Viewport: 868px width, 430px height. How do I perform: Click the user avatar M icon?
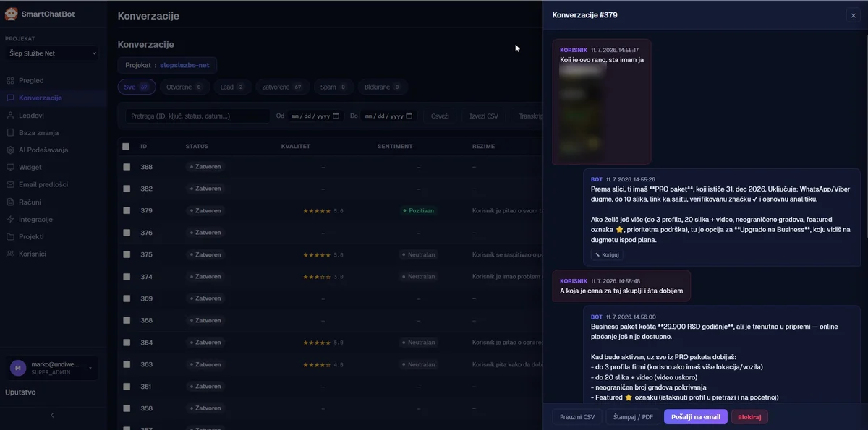[17, 368]
